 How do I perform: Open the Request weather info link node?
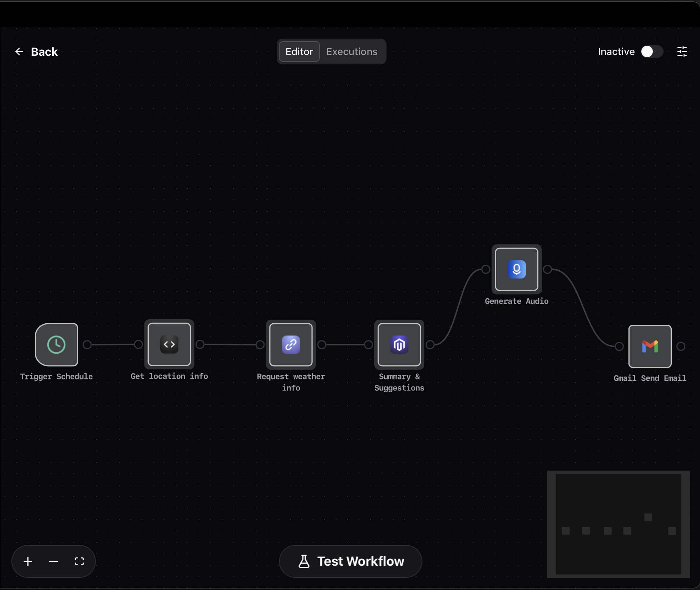click(291, 345)
